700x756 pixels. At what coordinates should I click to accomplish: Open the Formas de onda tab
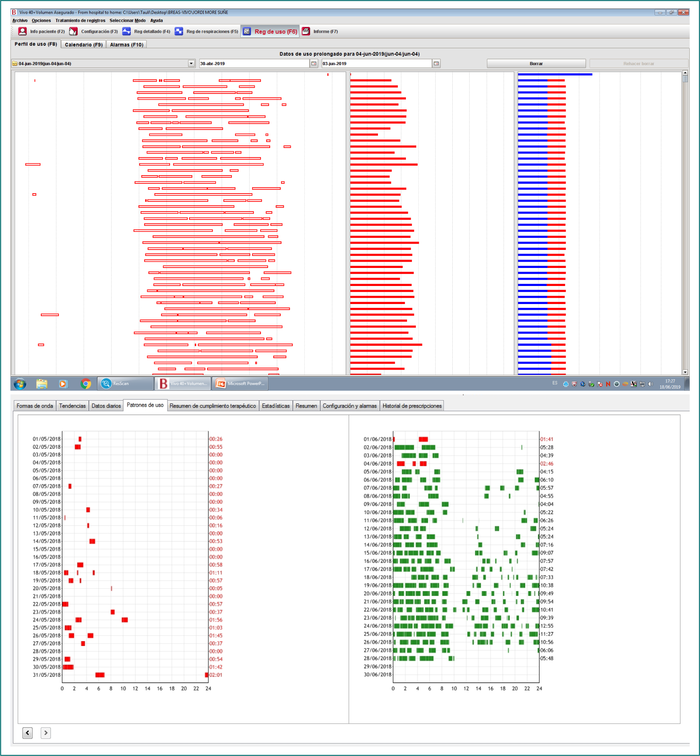(35, 406)
